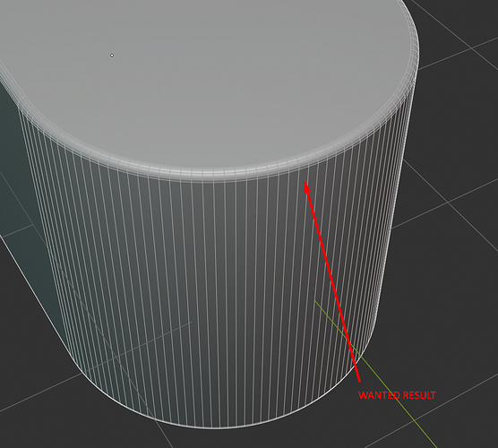Click the red WANTED RESULT text
The width and height of the screenshot is (498, 448).
pos(397,395)
